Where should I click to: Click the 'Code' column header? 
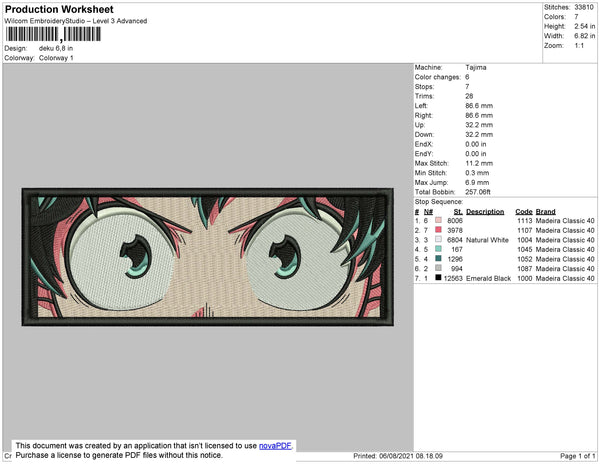coord(523,212)
